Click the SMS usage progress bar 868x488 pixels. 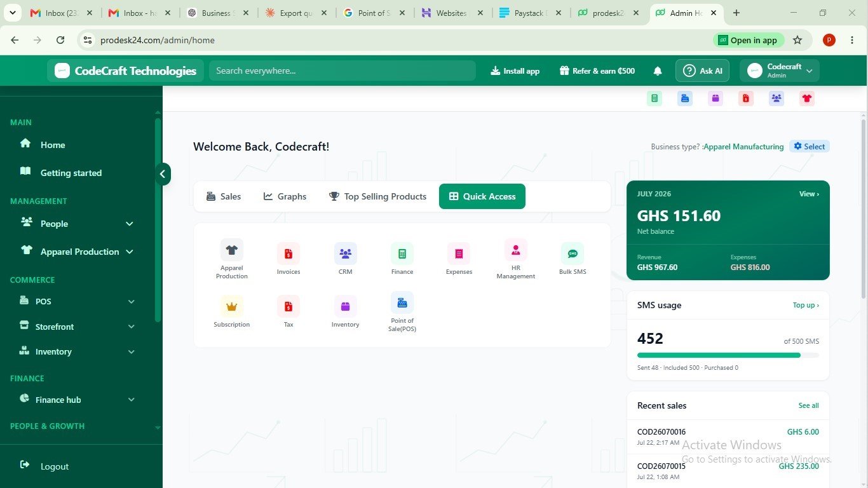click(728, 355)
